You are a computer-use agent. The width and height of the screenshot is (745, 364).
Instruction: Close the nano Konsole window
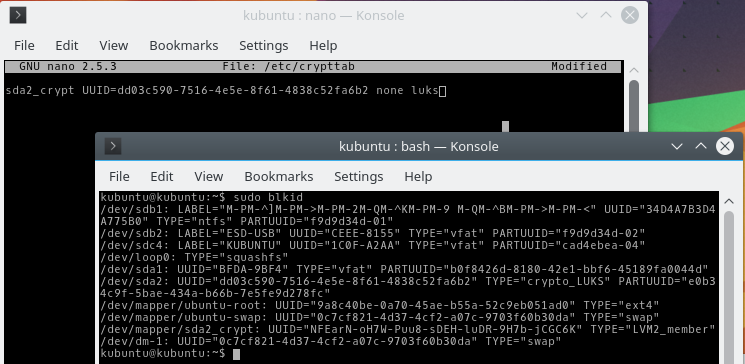tap(630, 15)
